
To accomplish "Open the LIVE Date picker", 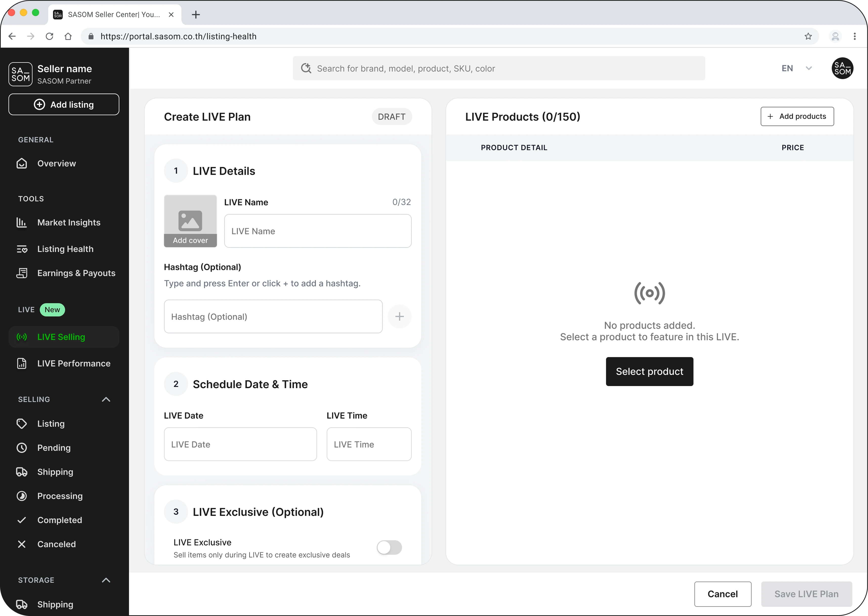I will pos(240,444).
